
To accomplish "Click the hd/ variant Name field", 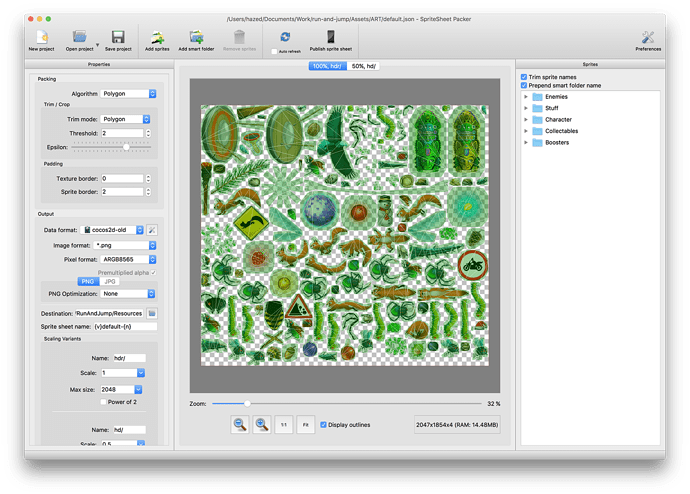I will coord(129,430).
